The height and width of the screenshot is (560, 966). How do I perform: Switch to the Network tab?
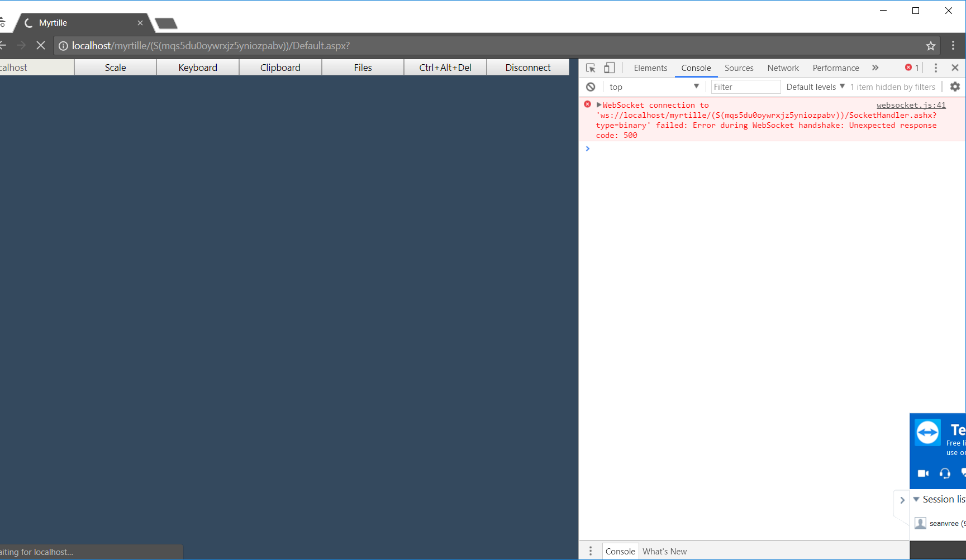pos(782,67)
